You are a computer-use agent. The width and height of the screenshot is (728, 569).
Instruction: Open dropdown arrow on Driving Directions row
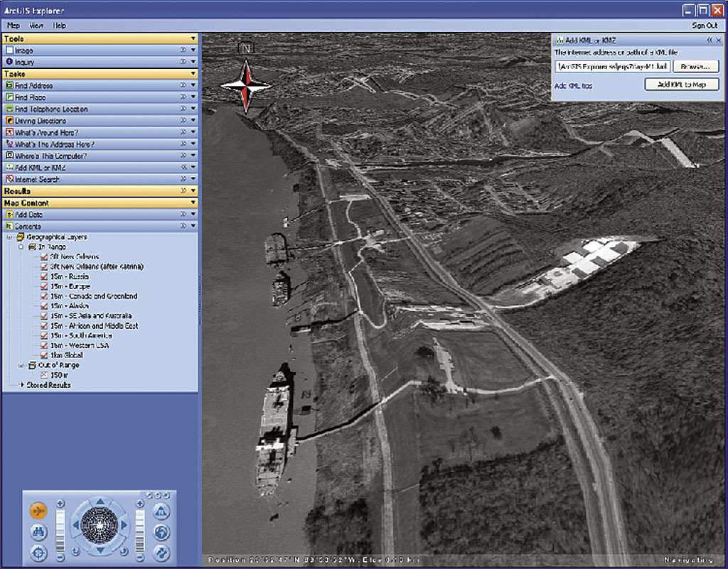pos(193,121)
